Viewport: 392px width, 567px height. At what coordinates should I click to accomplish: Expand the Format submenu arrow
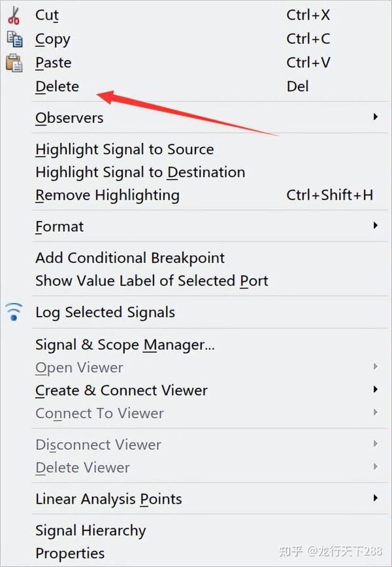(x=376, y=226)
